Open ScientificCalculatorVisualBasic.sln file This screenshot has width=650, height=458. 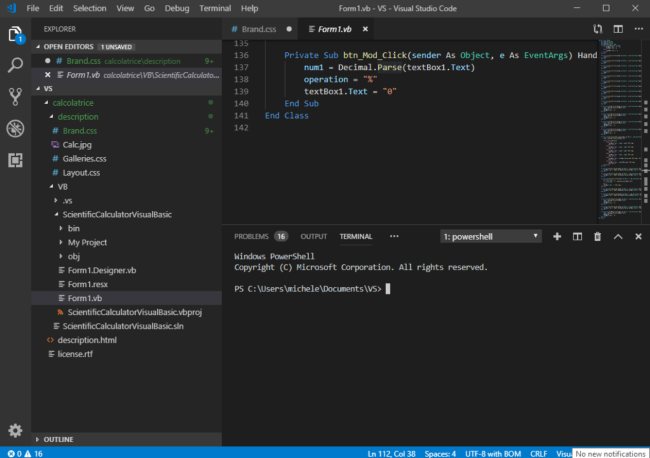pos(123,326)
